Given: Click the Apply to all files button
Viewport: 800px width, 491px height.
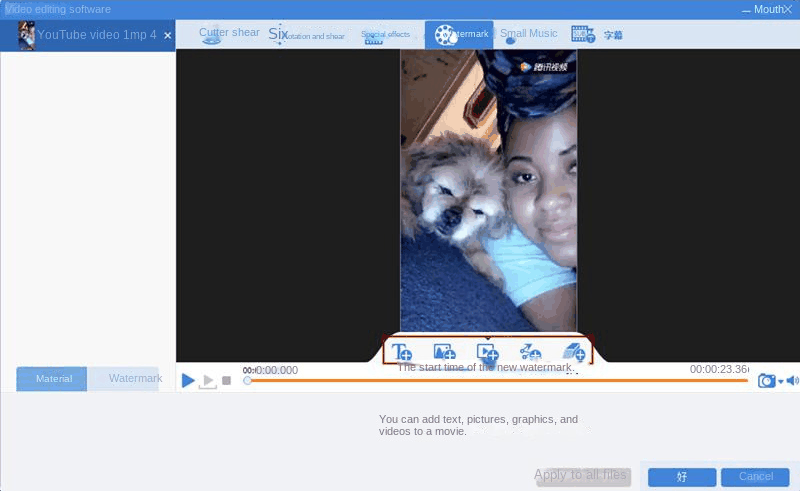Looking at the screenshot, I should point(581,476).
